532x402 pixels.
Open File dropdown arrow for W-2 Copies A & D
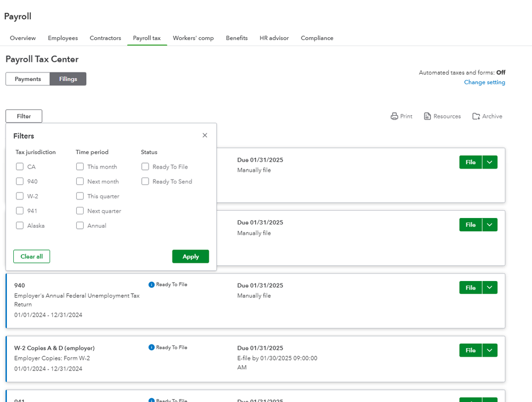coord(489,350)
